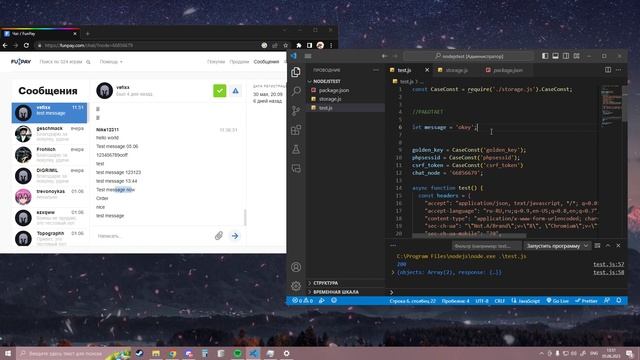
Task: Click the warning triangle report button in chat header
Action: [x=236, y=91]
